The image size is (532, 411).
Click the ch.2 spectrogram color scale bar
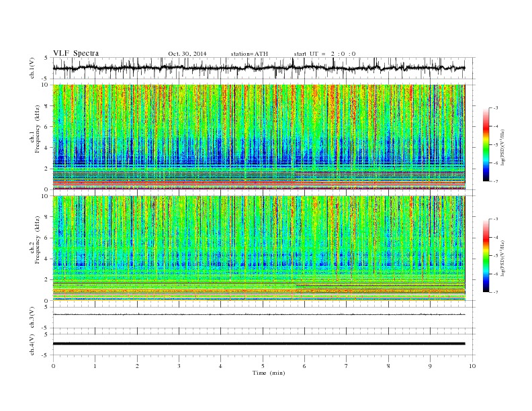(486, 255)
